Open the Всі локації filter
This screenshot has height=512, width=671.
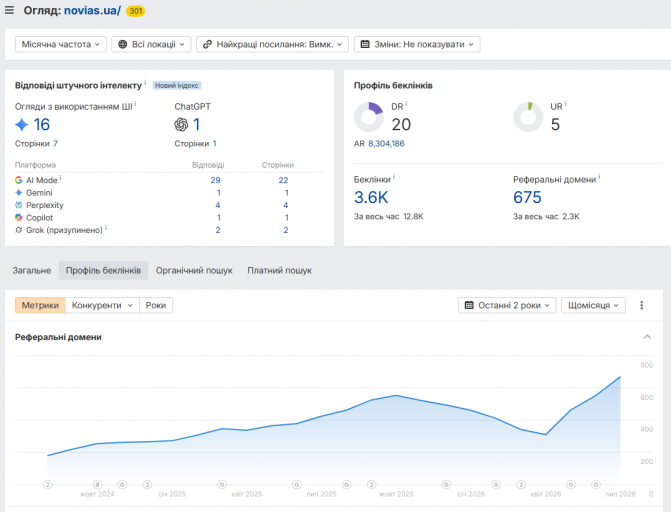point(151,44)
